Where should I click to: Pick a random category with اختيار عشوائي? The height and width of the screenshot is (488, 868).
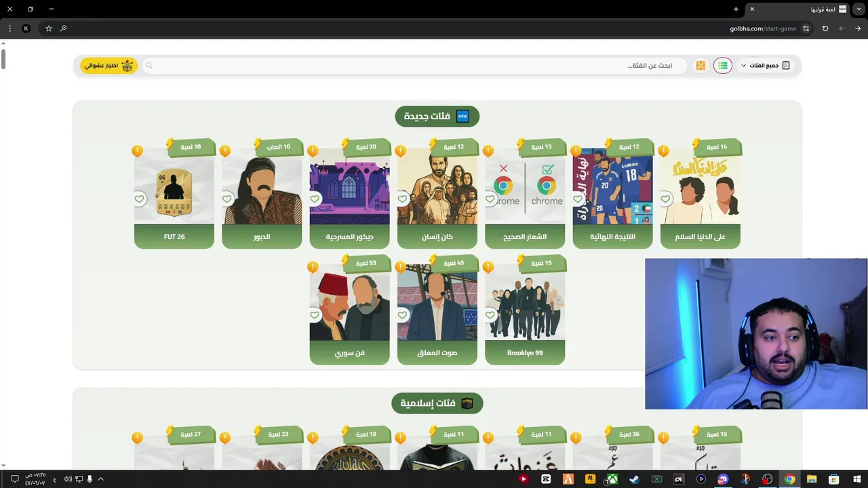tap(108, 66)
